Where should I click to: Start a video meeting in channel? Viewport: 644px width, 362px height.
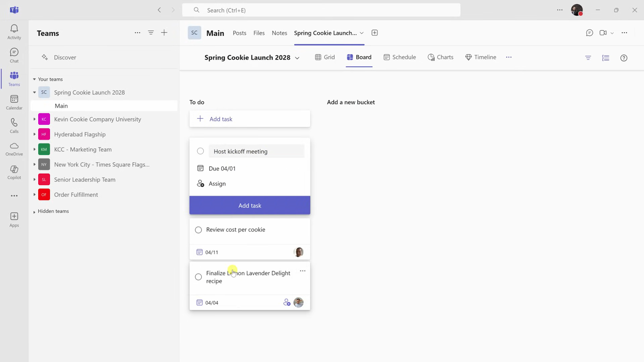coord(603,33)
